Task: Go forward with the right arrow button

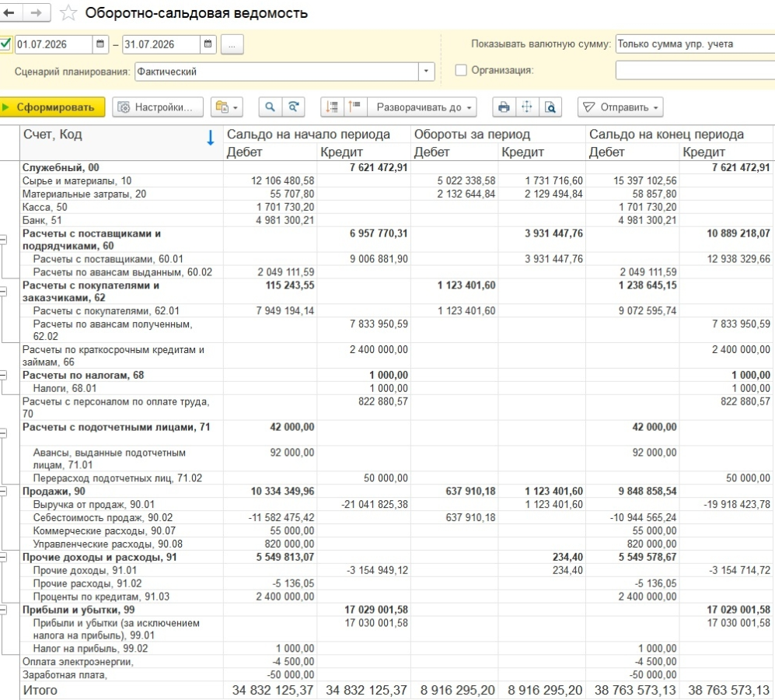Action: pyautogui.click(x=36, y=13)
